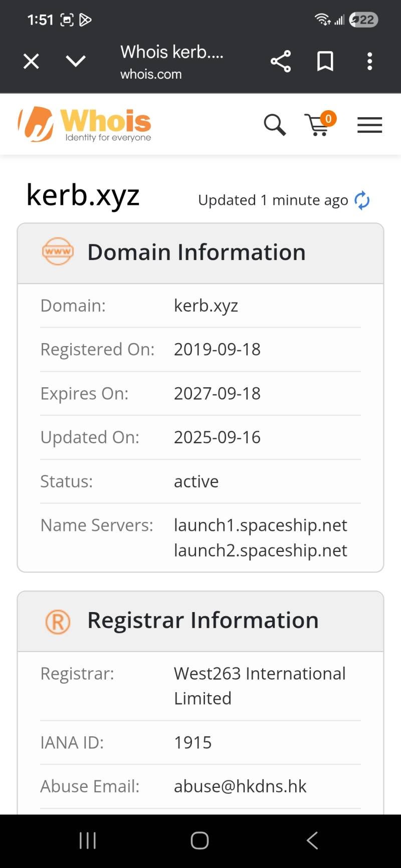Select the launch1.spaceship.net name server
The image size is (401, 868).
(x=260, y=525)
